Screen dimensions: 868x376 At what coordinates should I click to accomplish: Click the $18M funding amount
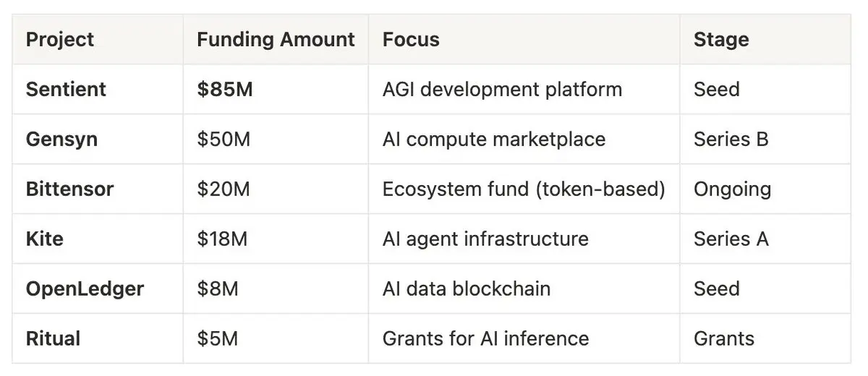tap(221, 239)
